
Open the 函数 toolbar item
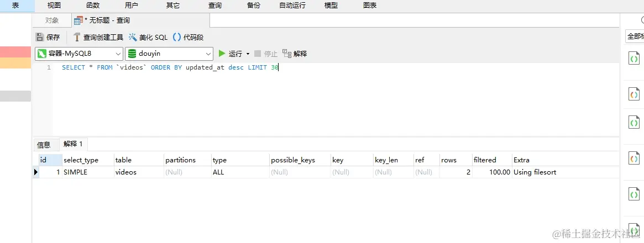(x=93, y=6)
